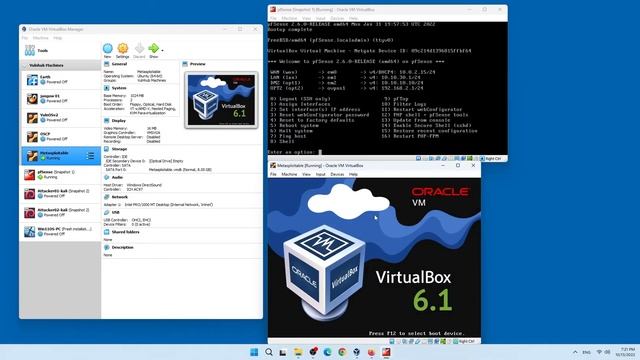Screen dimensions: 640x360
Task: Open the Machine menu in Metasploitable window
Action: point(289,174)
